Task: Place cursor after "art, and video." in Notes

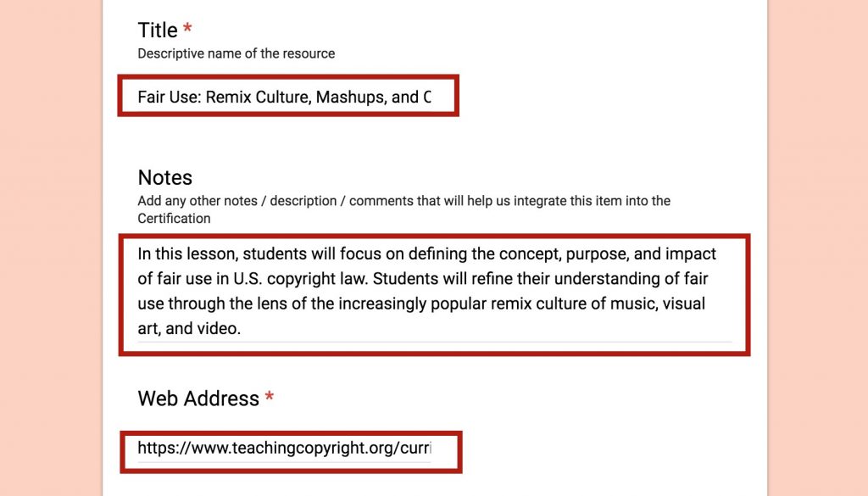Action: 242,328
